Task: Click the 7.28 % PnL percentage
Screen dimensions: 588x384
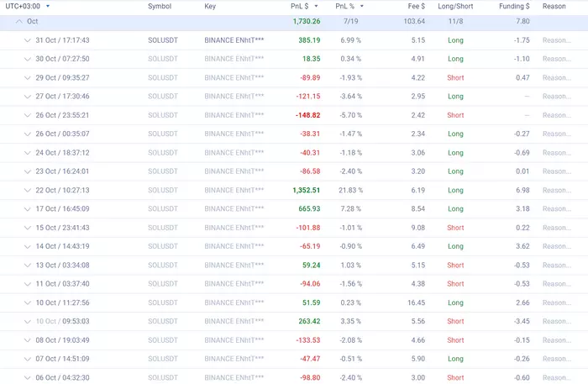Action: tap(350, 209)
